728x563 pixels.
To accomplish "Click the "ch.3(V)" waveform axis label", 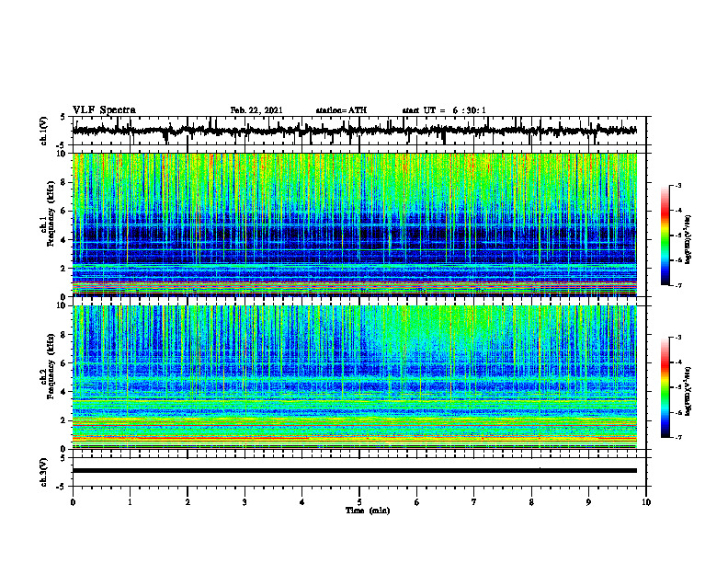I will coord(43,473).
